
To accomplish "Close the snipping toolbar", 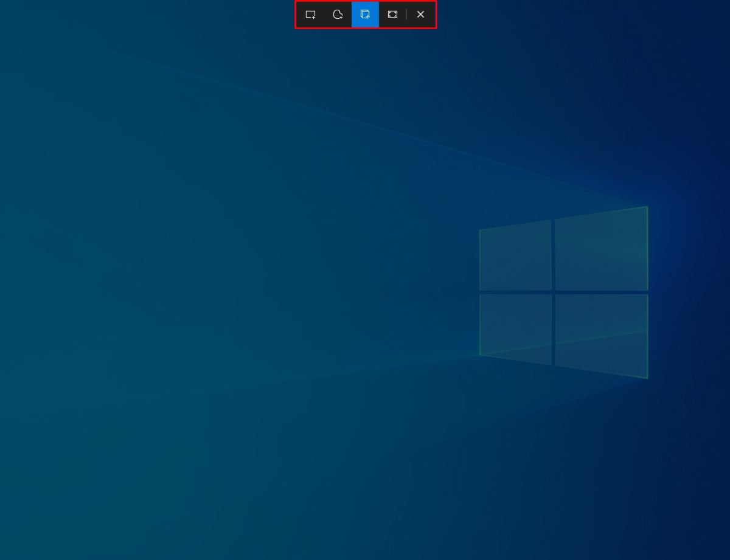I will pos(421,15).
